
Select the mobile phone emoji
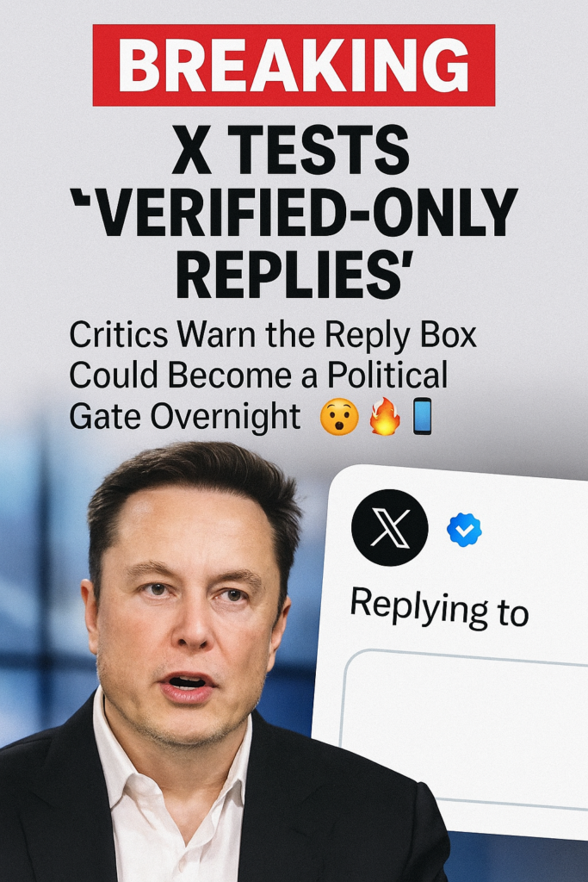[422, 416]
